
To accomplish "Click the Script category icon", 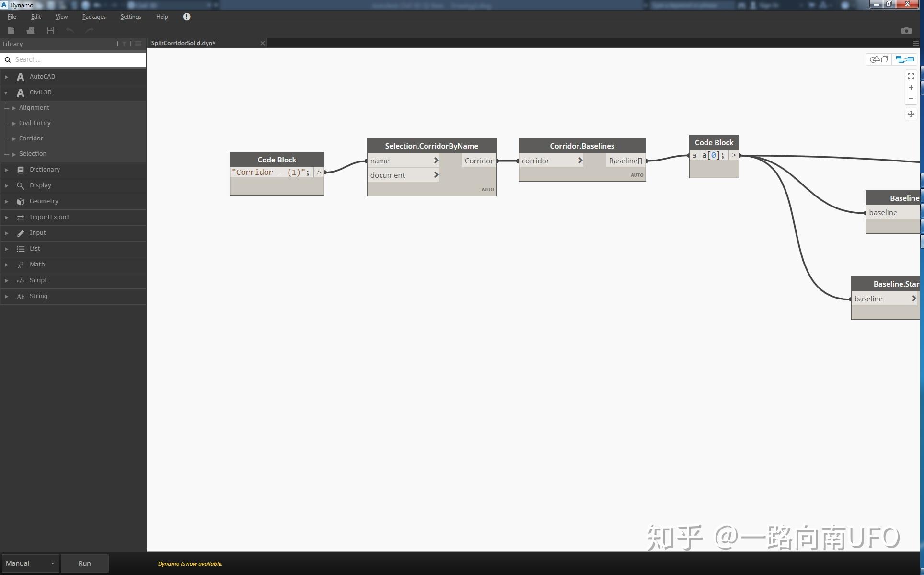I will [x=20, y=280].
